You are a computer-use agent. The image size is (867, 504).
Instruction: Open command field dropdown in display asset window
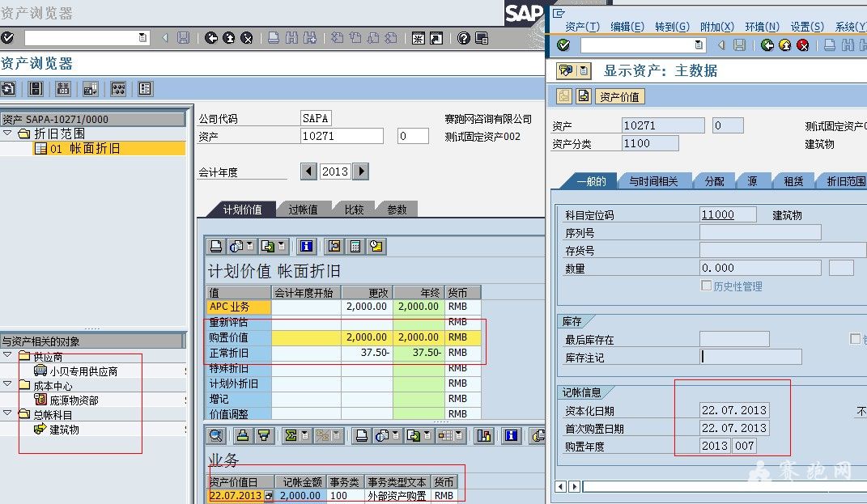point(699,44)
